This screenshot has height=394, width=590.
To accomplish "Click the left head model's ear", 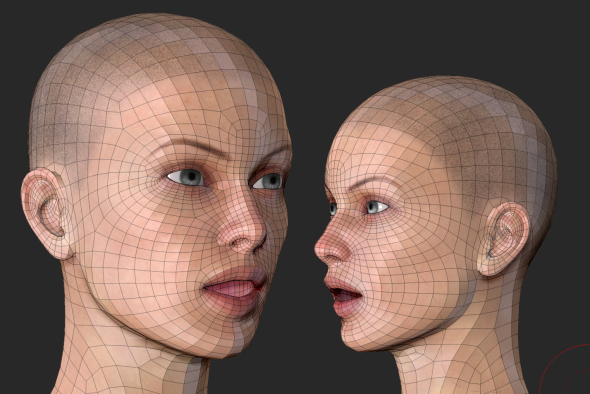I will click(46, 213).
